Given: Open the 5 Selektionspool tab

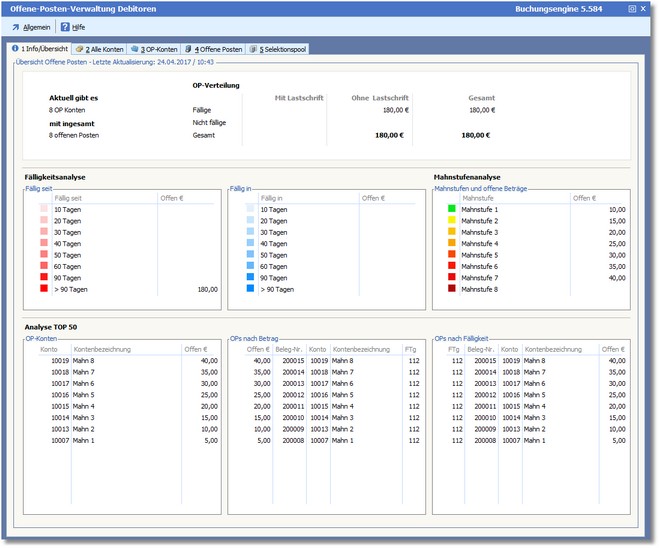Looking at the screenshot, I should pos(279,48).
